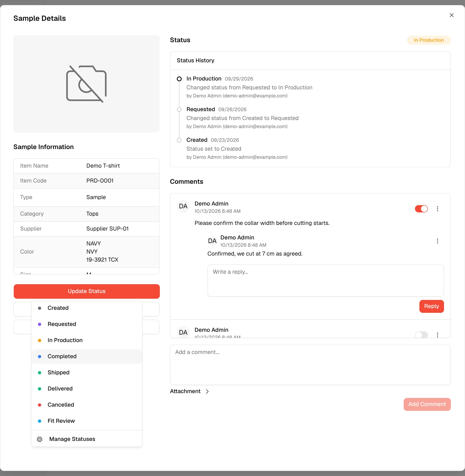Click the Requested timeline marker

[x=179, y=109]
